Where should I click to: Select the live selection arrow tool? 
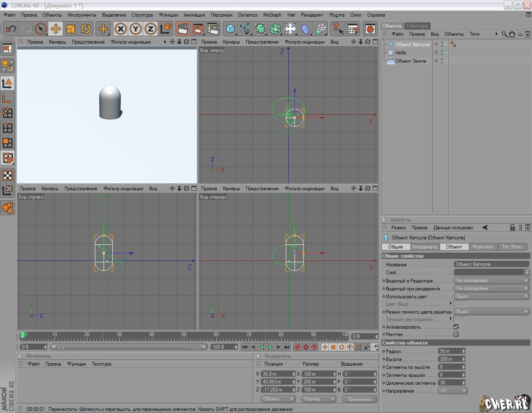[40, 29]
